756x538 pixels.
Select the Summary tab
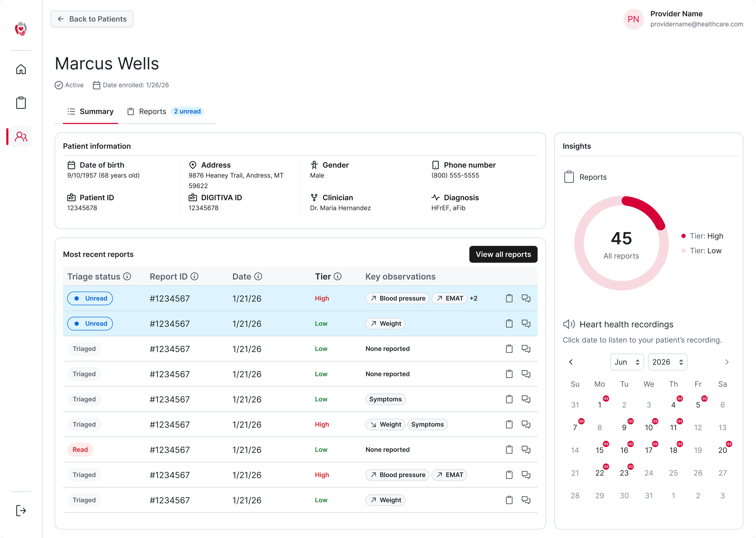tap(90, 111)
